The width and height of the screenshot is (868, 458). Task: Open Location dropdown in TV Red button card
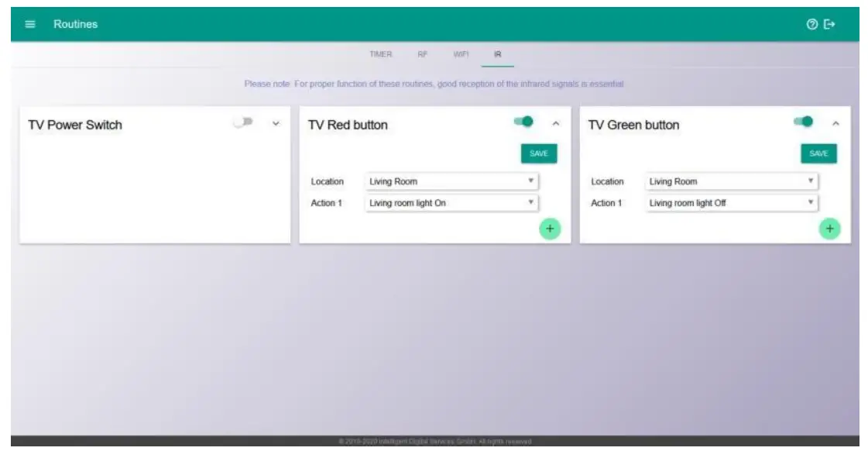click(x=451, y=181)
